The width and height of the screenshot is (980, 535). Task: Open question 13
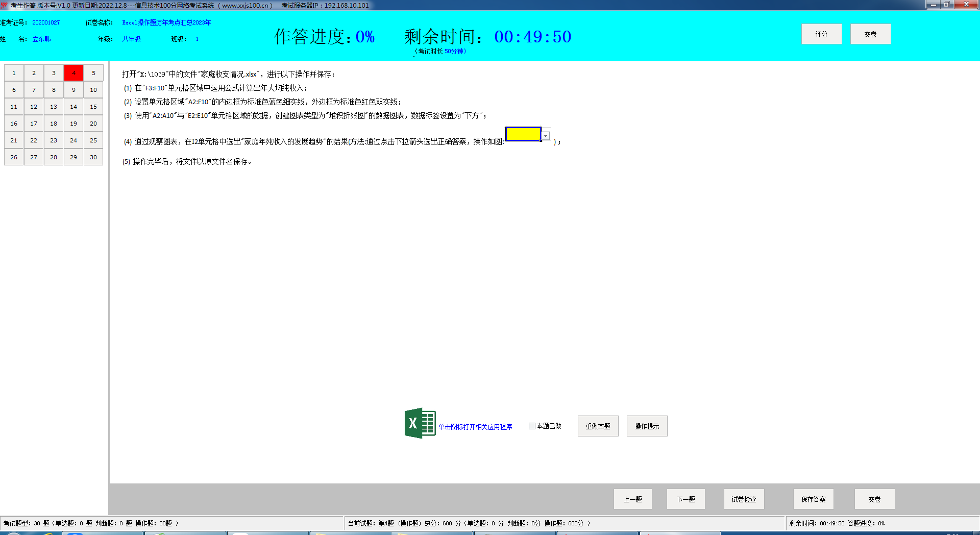(54, 107)
